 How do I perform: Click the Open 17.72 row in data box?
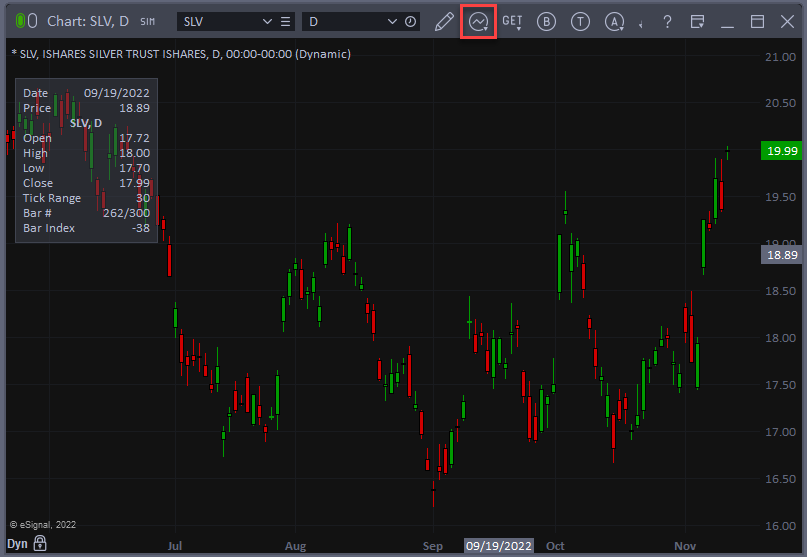(x=86, y=138)
